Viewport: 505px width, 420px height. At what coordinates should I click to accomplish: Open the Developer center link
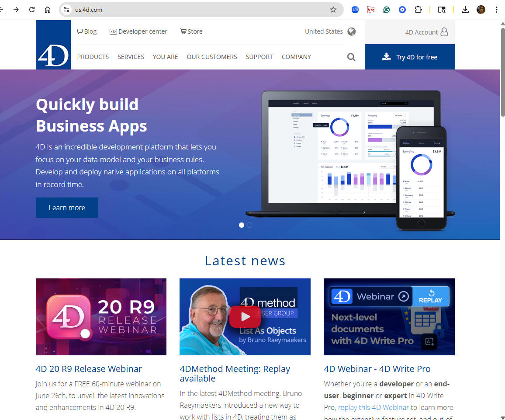[138, 31]
